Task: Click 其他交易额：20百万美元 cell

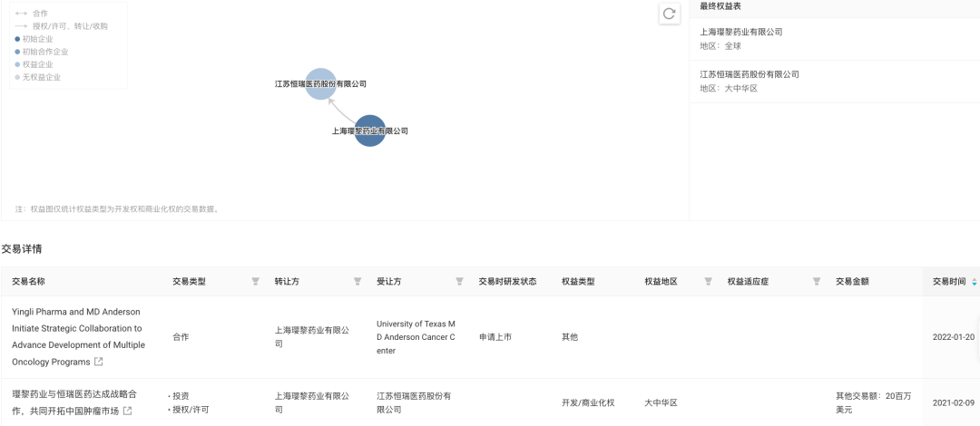Action: click(874, 403)
